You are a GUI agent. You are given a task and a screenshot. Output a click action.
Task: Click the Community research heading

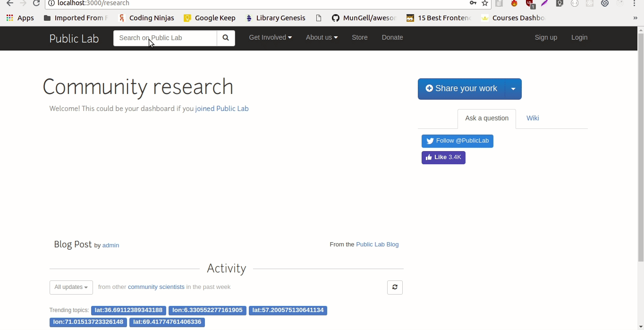pos(138,87)
